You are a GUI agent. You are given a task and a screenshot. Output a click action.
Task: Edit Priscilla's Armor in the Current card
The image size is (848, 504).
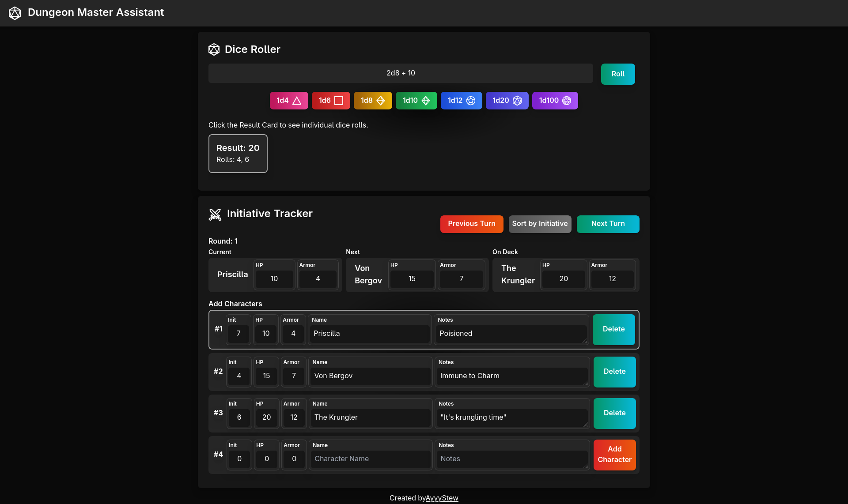(318, 279)
